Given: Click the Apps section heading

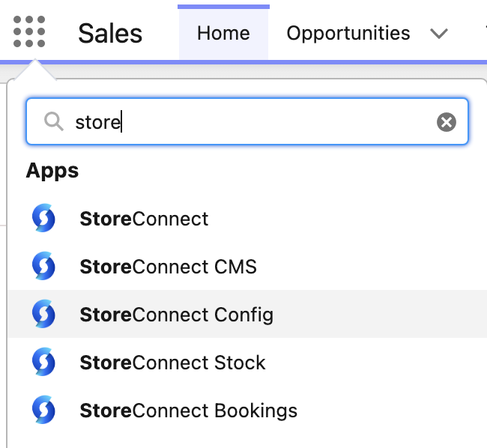Looking at the screenshot, I should pyautogui.click(x=52, y=171).
